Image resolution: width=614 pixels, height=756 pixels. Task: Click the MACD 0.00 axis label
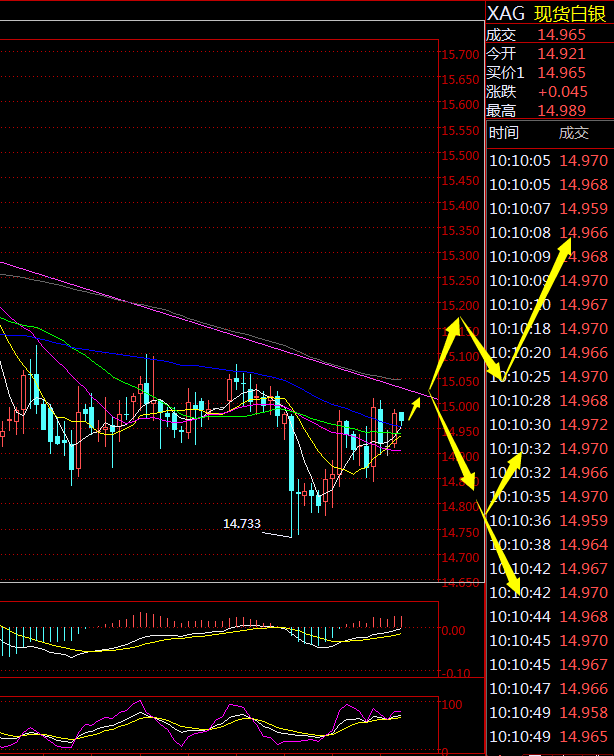453,631
